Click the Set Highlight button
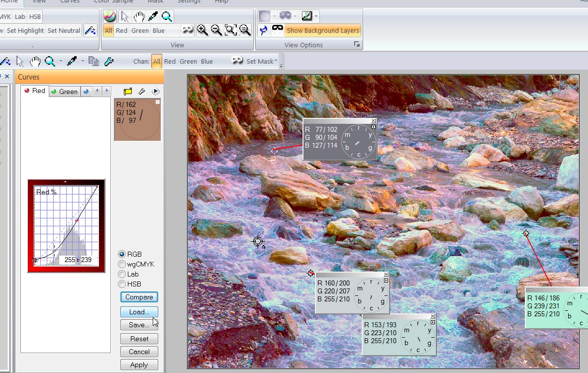This screenshot has width=588, height=373. point(25,30)
